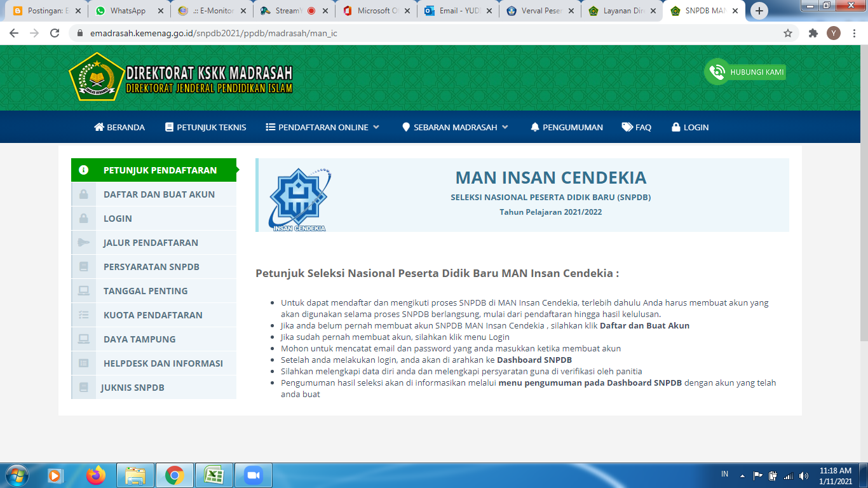Click the list icon beside Helpdesk dan Informasi
Image resolution: width=868 pixels, height=488 pixels.
[83, 363]
